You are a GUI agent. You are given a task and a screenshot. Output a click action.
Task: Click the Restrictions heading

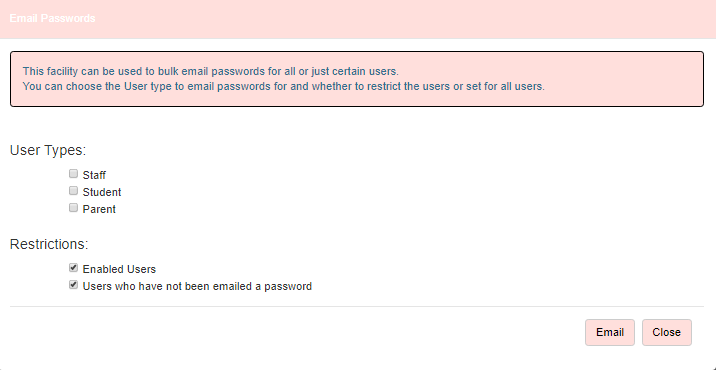(x=49, y=244)
